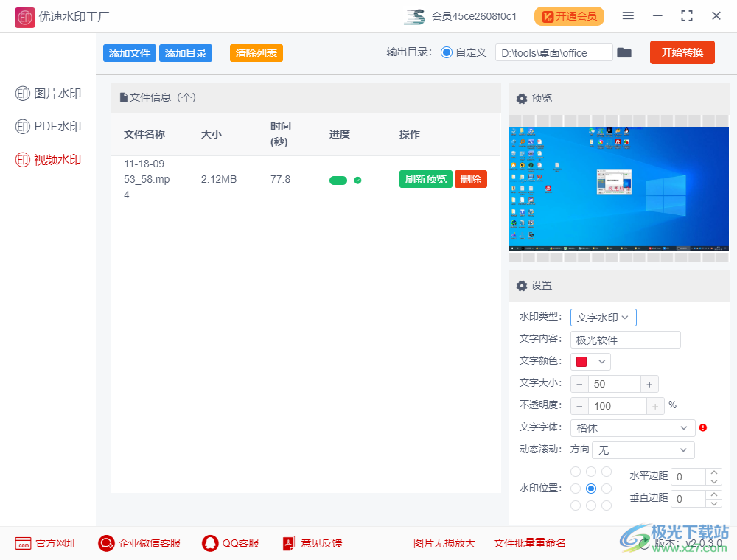Open the output folder browser icon
Viewport: 737px width, 560px height.
click(x=624, y=52)
